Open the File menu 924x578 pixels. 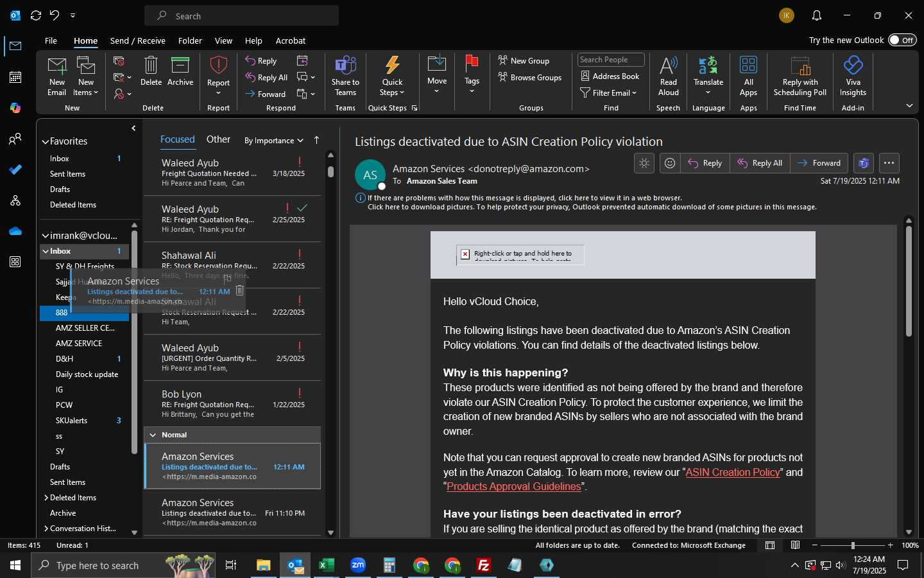pyautogui.click(x=51, y=40)
